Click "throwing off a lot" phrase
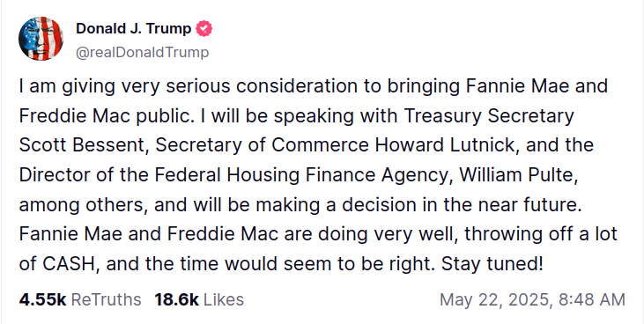 tap(541, 234)
